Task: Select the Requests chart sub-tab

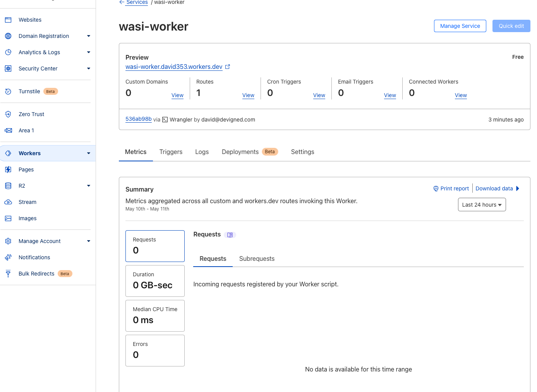Action: pos(213,259)
